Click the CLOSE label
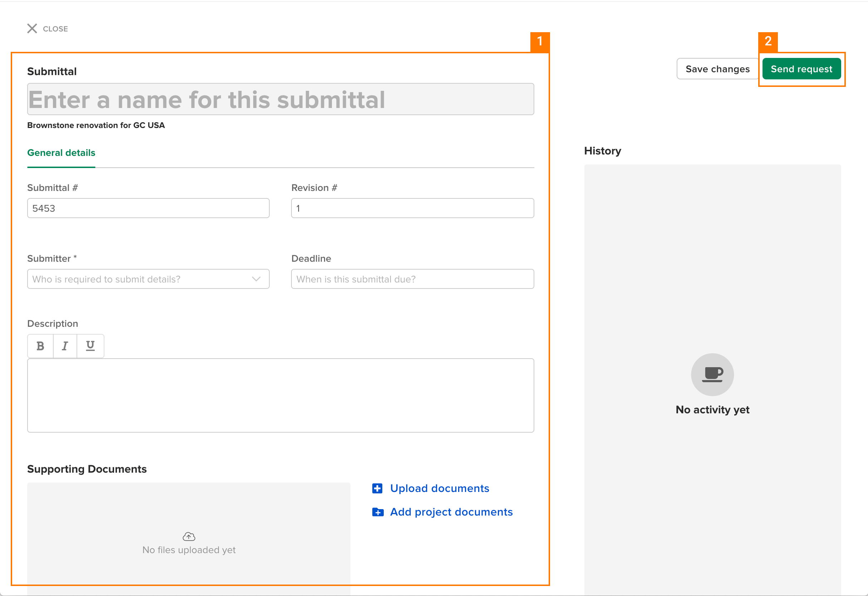The width and height of the screenshot is (868, 596). pos(55,29)
